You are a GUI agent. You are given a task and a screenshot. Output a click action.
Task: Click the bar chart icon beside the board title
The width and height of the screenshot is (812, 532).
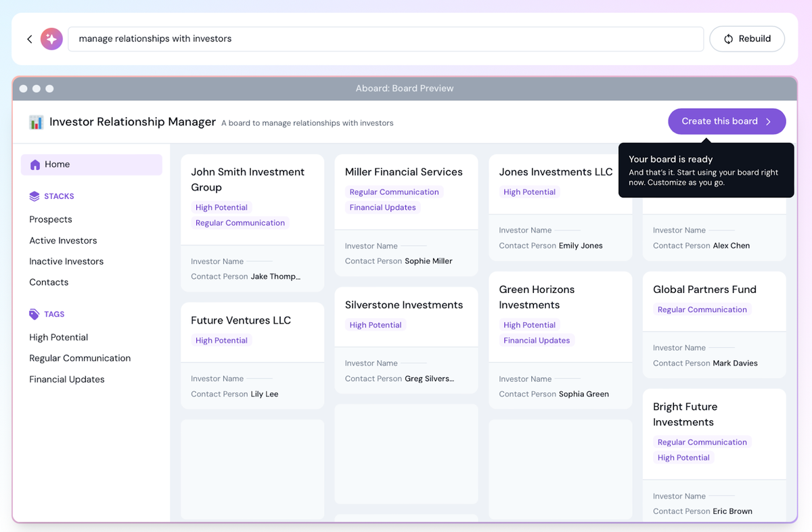(36, 121)
